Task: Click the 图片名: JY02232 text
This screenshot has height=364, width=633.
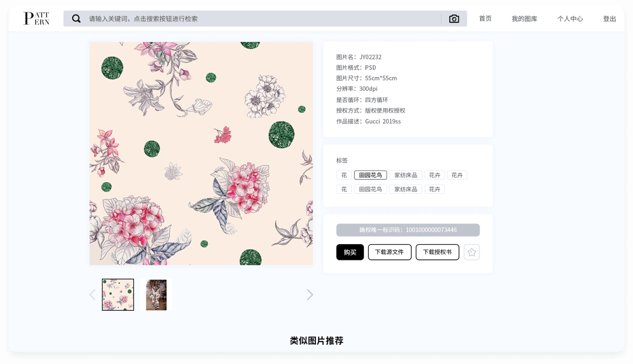Action: [359, 57]
